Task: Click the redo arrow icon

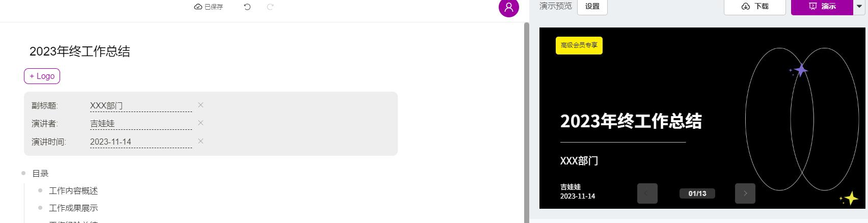Action: pos(270,7)
